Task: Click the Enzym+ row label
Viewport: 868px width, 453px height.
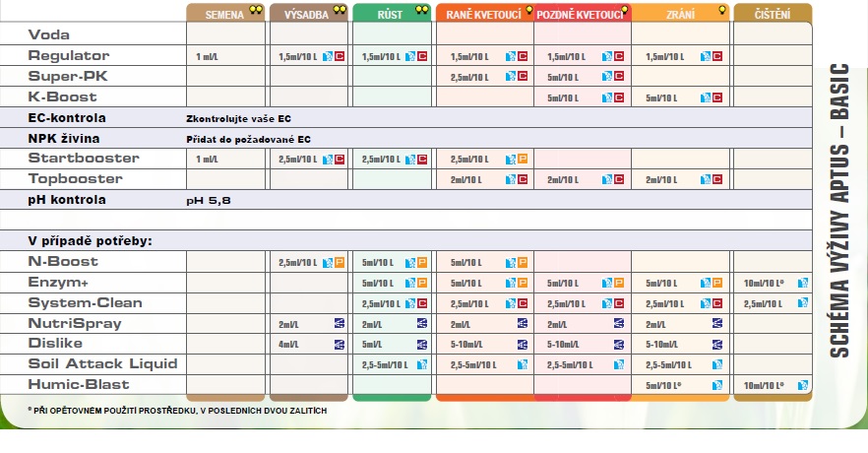Action: (x=57, y=282)
